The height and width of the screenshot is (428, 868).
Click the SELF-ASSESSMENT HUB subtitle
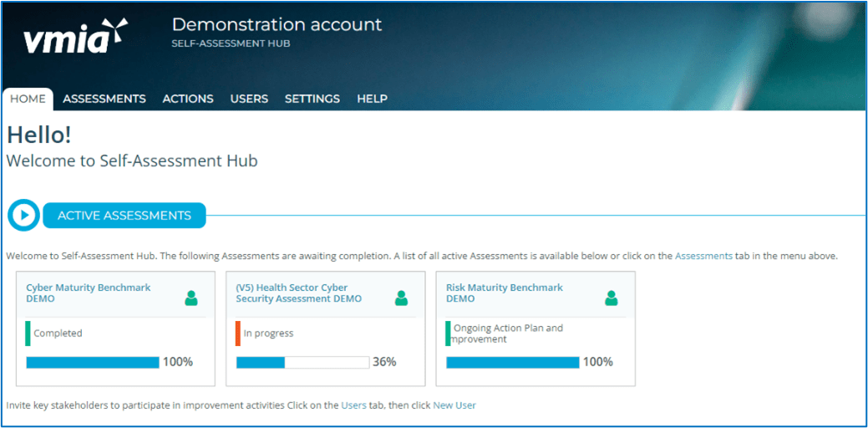231,43
